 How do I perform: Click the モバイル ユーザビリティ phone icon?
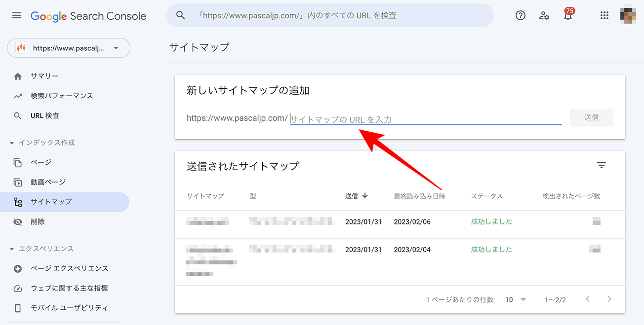click(18, 308)
